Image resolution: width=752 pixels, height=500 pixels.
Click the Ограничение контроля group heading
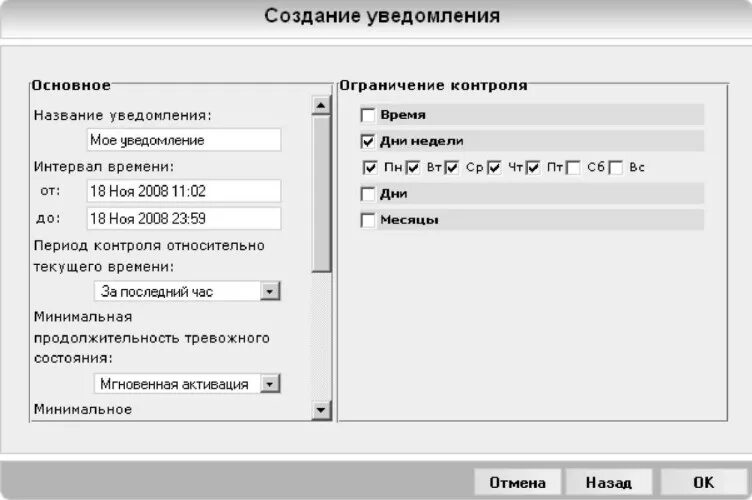[434, 86]
